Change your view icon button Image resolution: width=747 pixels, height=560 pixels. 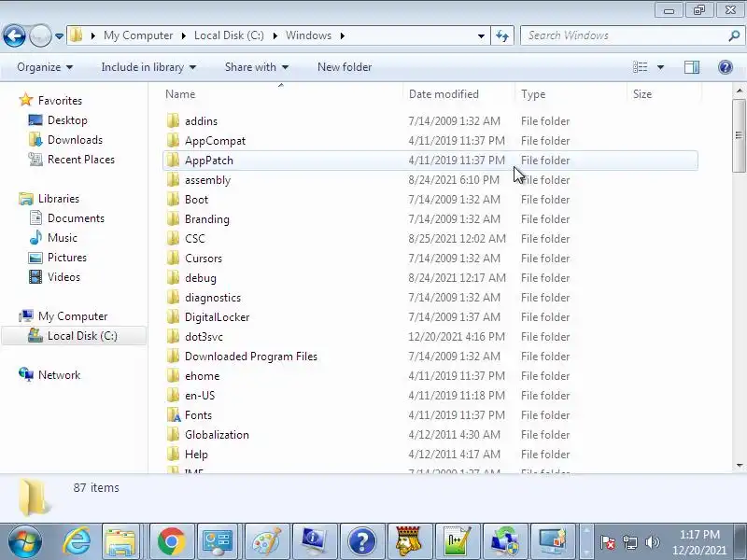[x=640, y=67]
